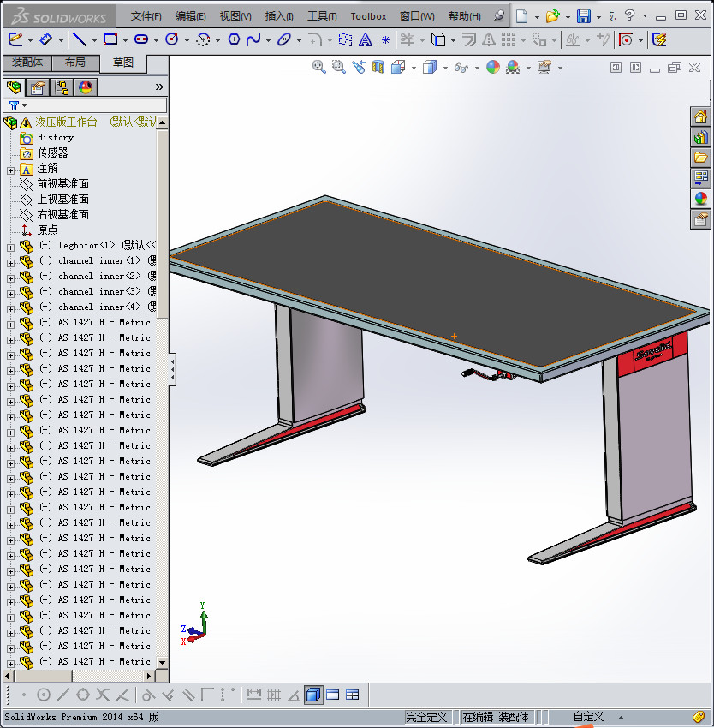
Task: Switch to the 布局 tab
Action: click(75, 63)
